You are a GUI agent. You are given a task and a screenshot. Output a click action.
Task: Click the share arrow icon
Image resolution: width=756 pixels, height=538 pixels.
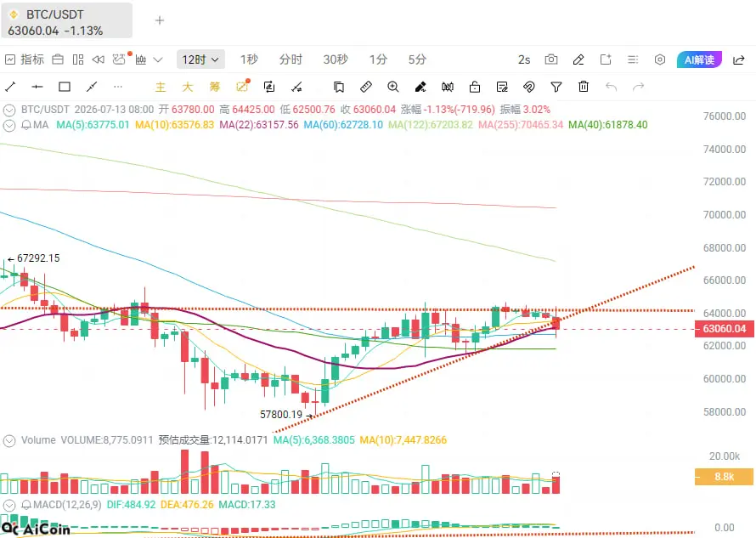pos(739,59)
